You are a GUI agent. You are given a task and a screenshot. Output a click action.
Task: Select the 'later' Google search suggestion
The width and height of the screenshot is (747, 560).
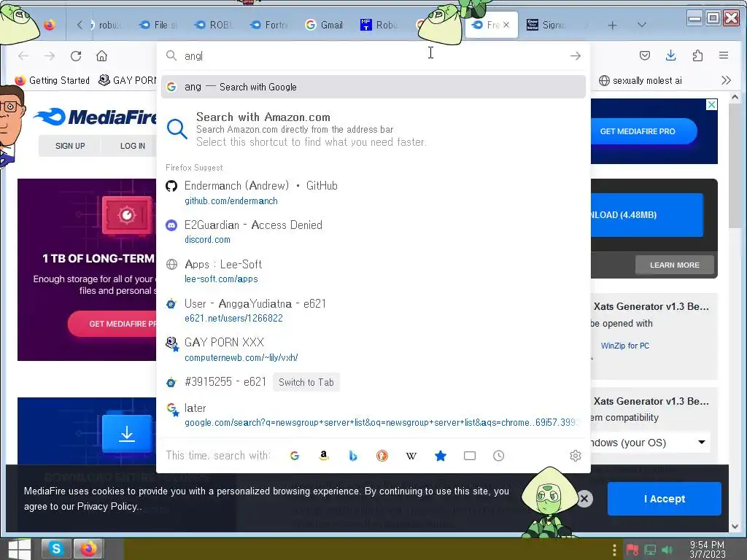(x=373, y=415)
